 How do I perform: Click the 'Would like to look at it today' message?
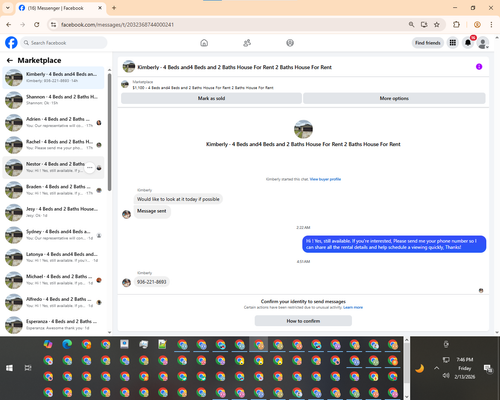tap(178, 199)
